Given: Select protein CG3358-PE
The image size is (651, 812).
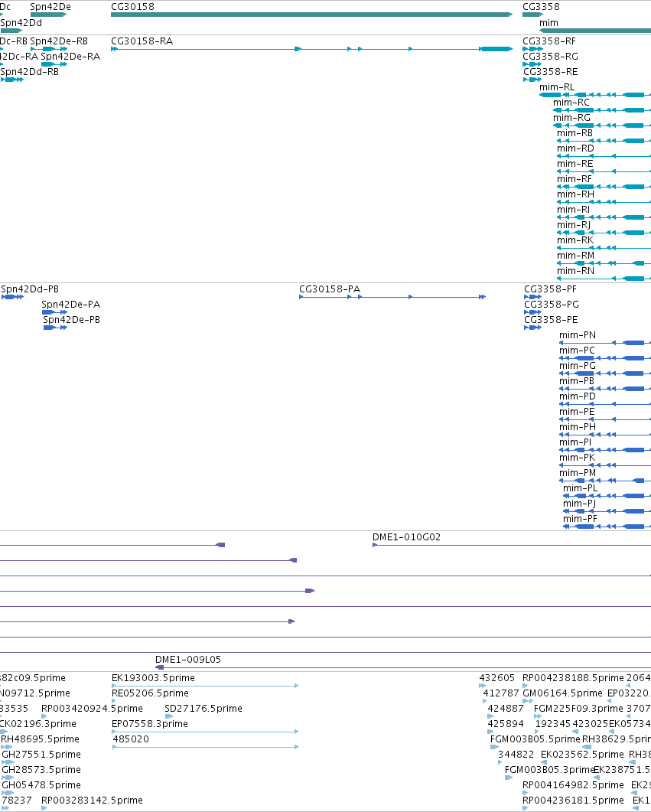Looking at the screenshot, I should pos(551,319).
